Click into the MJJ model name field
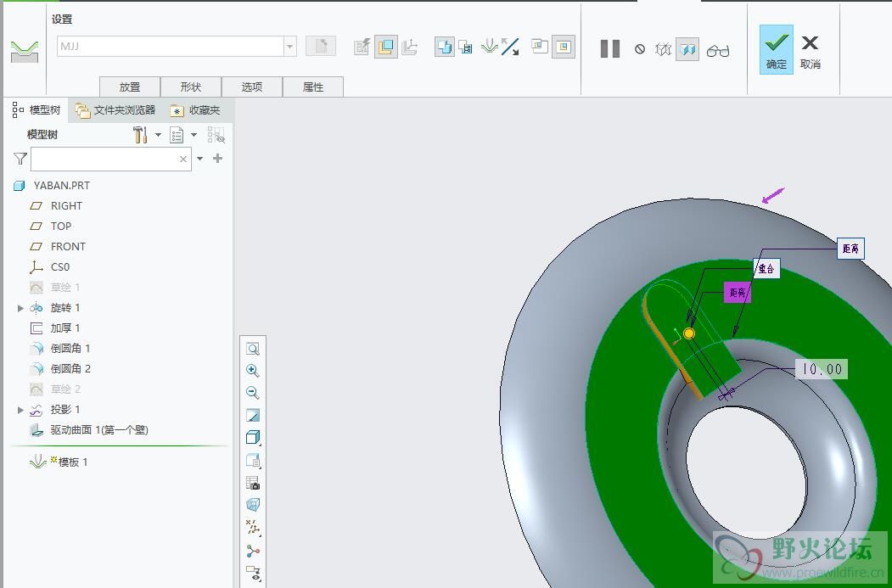The height and width of the screenshot is (588, 892). click(x=170, y=46)
